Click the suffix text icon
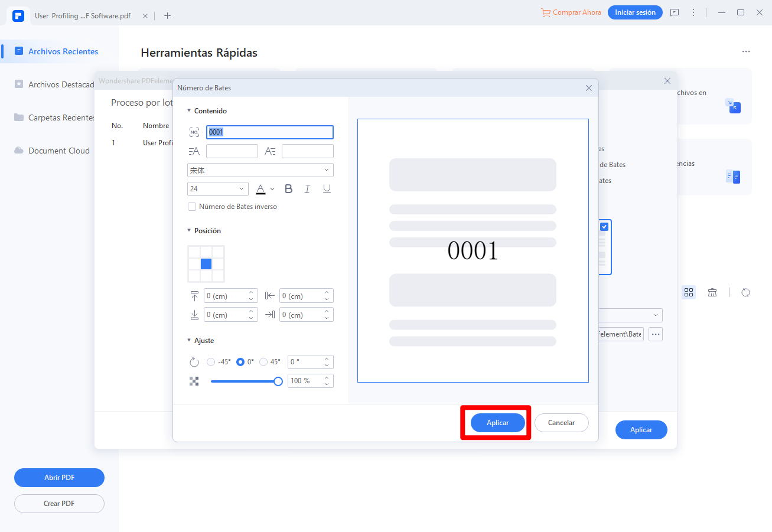Image resolution: width=772 pixels, height=532 pixels. click(x=270, y=151)
